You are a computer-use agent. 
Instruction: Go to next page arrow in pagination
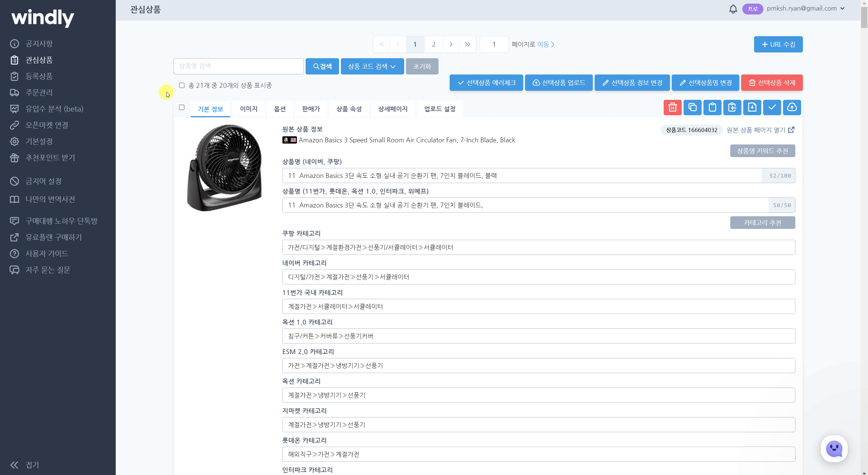click(x=451, y=45)
